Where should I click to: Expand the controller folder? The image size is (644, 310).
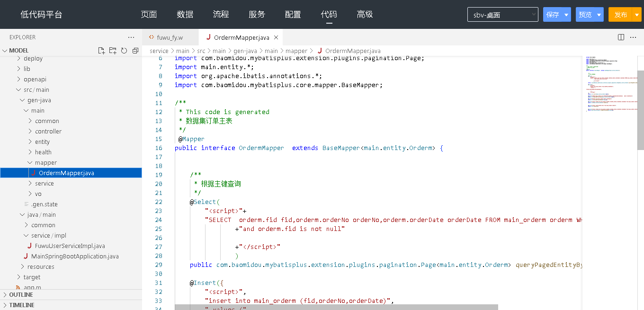tap(48, 132)
